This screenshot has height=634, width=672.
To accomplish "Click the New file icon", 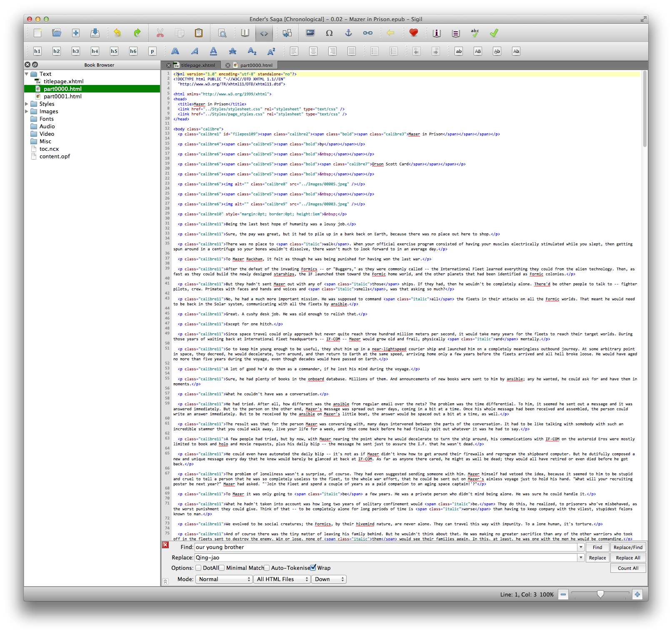I will (37, 33).
